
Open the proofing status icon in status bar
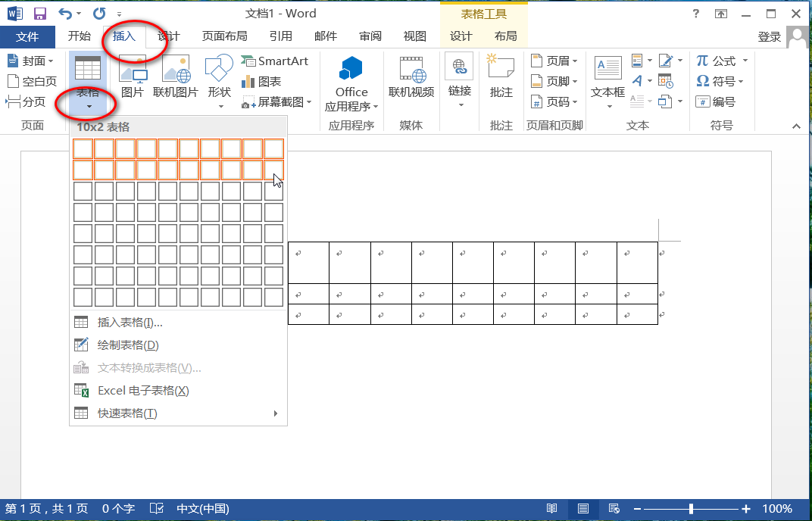(157, 509)
